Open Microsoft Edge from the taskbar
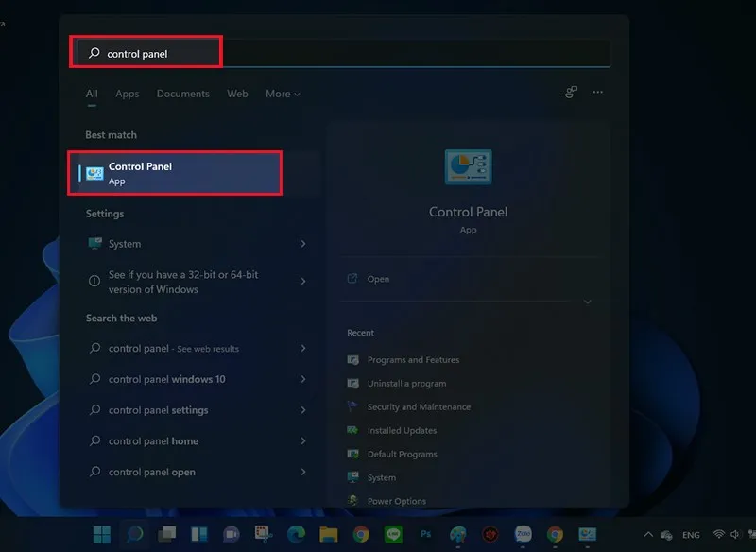Screen dimensions: 756x552 tap(296, 535)
